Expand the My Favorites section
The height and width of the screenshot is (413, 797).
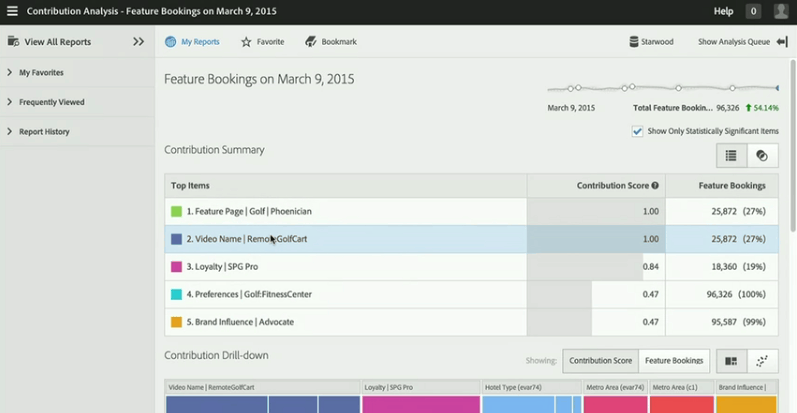click(9, 73)
